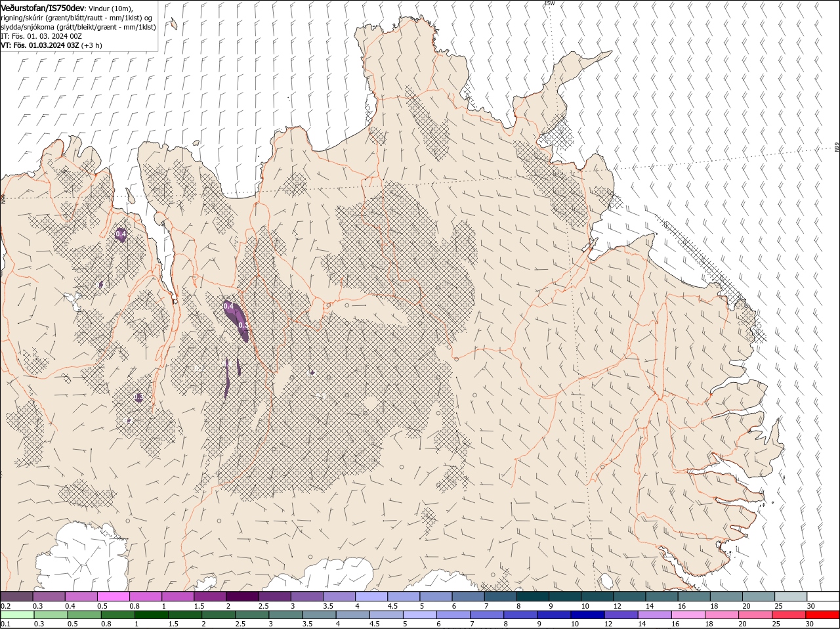Click the "15W" longitude label at the top
This screenshot has width=840, height=629.
(x=549, y=3)
